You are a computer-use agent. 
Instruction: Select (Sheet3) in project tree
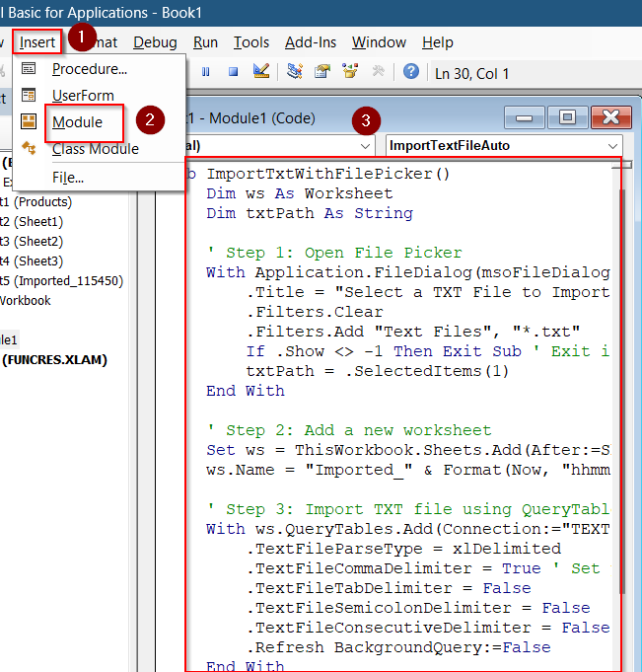pyautogui.click(x=32, y=261)
